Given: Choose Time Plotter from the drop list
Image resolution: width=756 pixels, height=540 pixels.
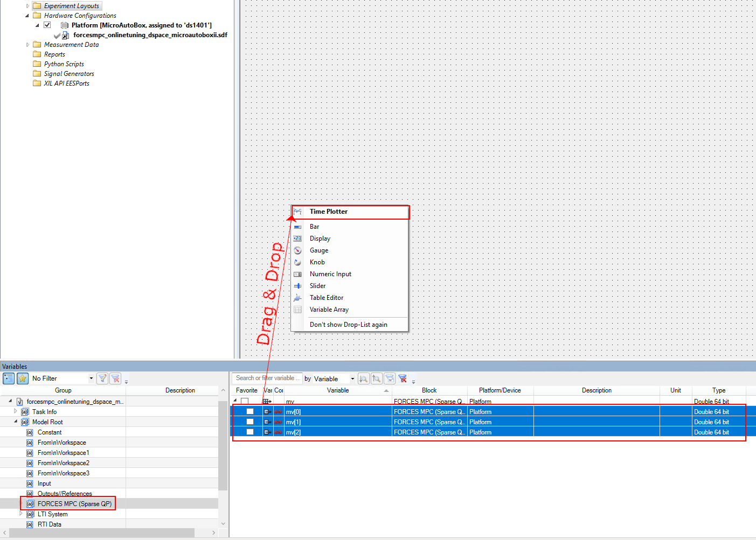Looking at the screenshot, I should tap(329, 212).
